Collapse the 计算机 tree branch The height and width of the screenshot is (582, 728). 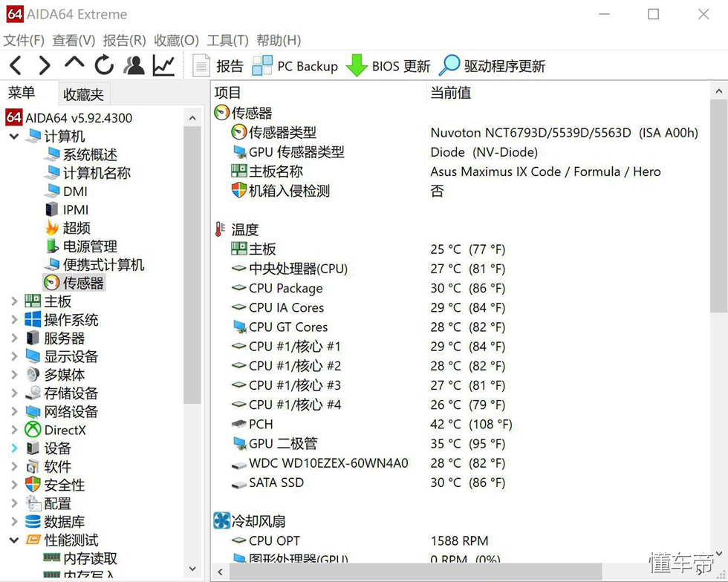coord(13,136)
